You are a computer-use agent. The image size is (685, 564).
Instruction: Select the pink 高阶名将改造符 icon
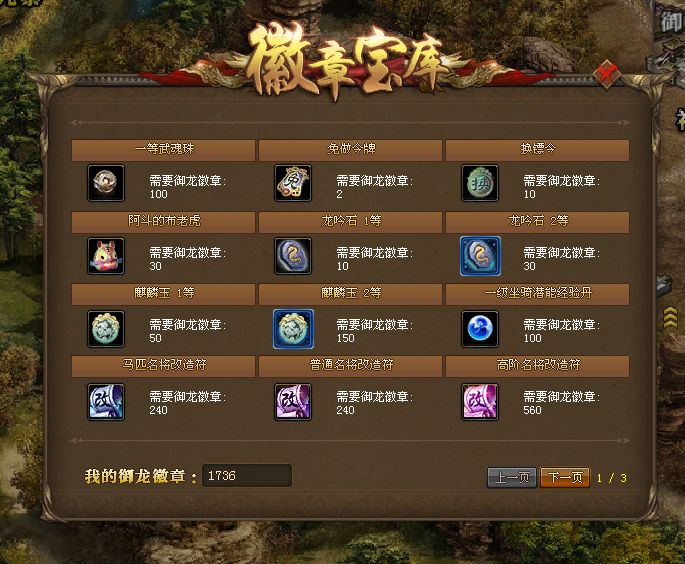pyautogui.click(x=480, y=402)
